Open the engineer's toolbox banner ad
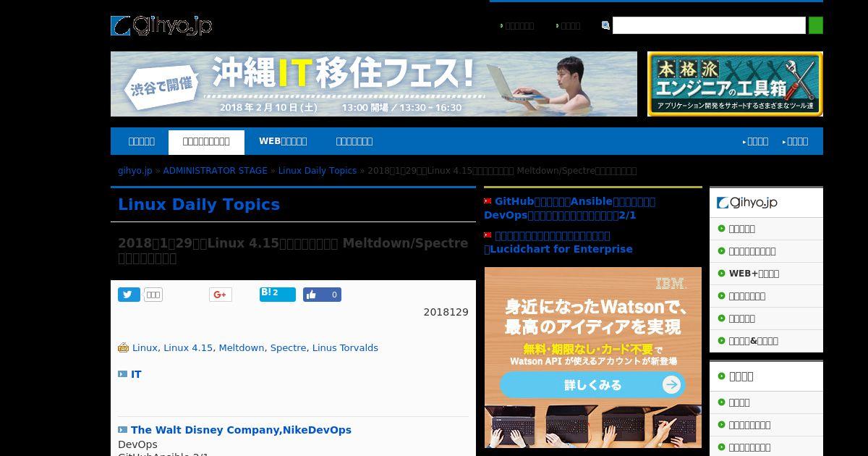 coord(735,84)
